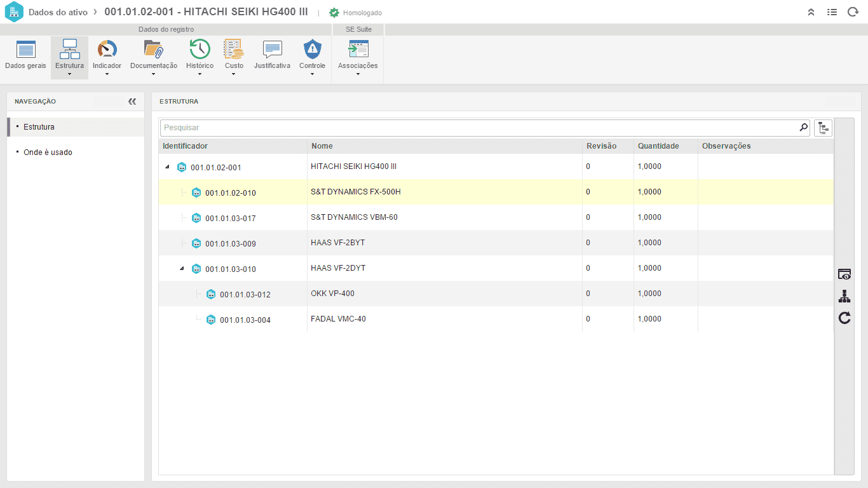Click the tree expand button beside search
Viewport: 868px width, 488px height.
tap(824, 128)
